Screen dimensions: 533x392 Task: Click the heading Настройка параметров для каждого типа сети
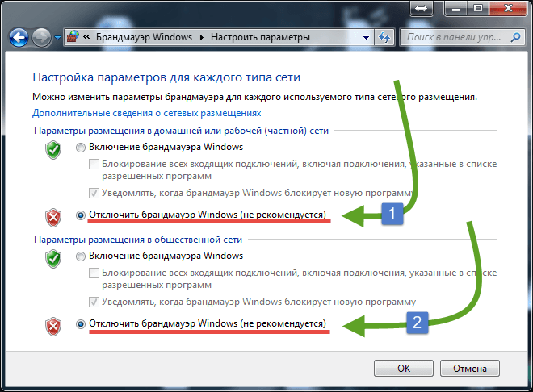coord(166,77)
